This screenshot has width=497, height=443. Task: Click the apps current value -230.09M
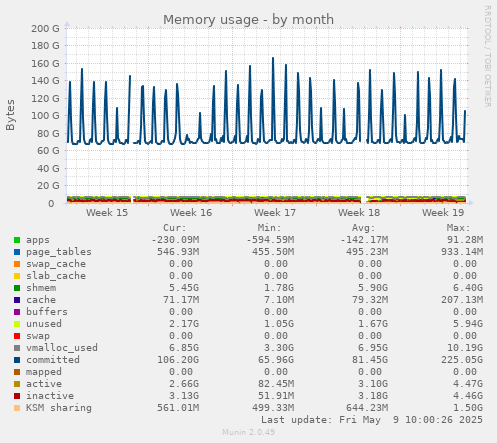tap(175, 240)
